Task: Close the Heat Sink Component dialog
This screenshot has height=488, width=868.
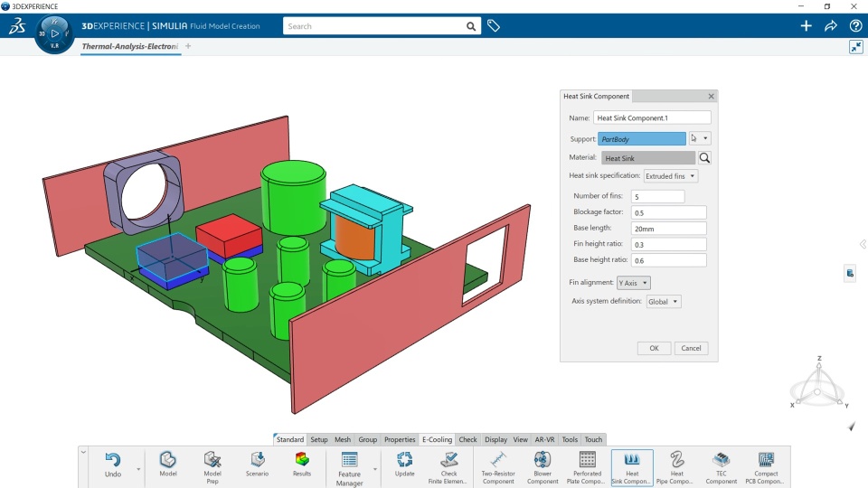Action: (712, 97)
